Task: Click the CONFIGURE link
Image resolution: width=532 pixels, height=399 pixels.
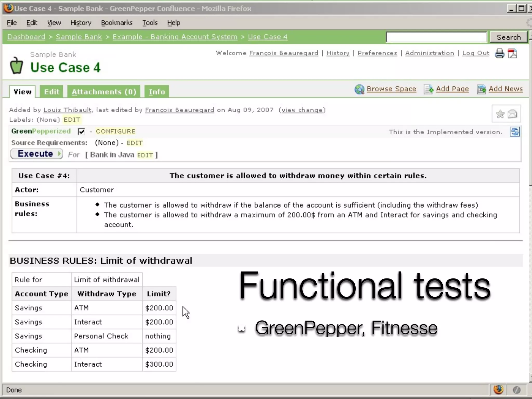Action: pyautogui.click(x=115, y=131)
